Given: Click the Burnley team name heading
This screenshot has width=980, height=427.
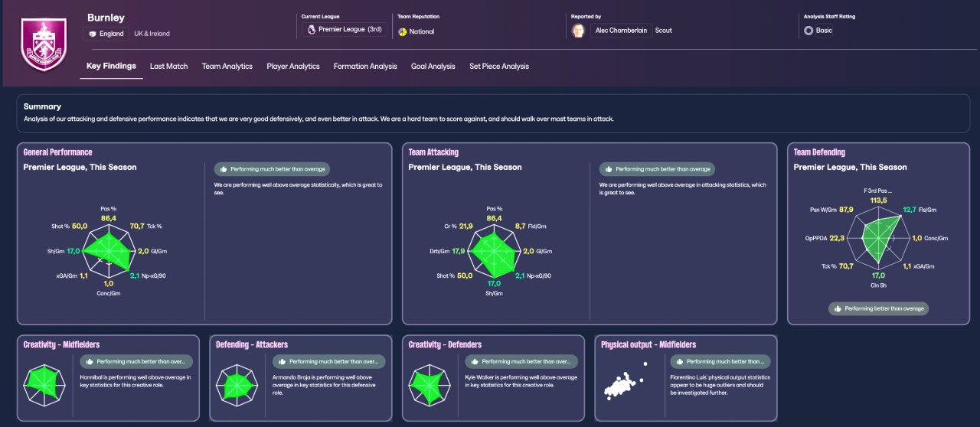Looking at the screenshot, I should [x=106, y=17].
